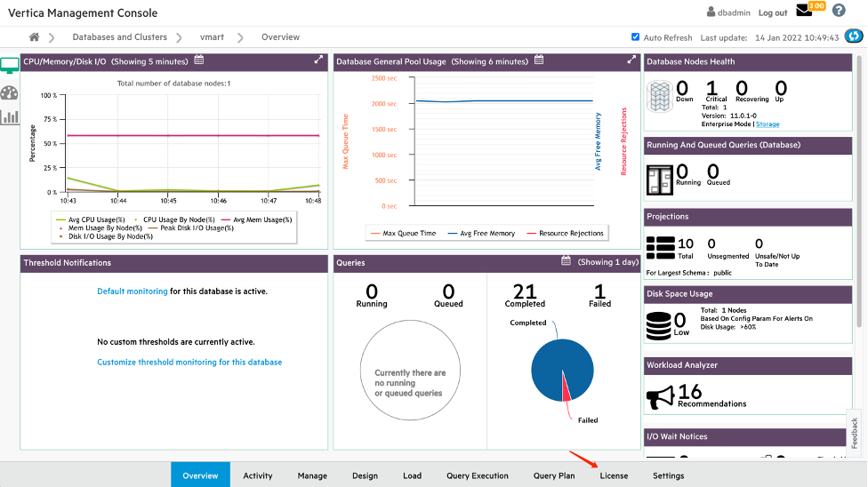Click the 1 Critical nodes count
The image size is (868, 487).
tap(711, 88)
